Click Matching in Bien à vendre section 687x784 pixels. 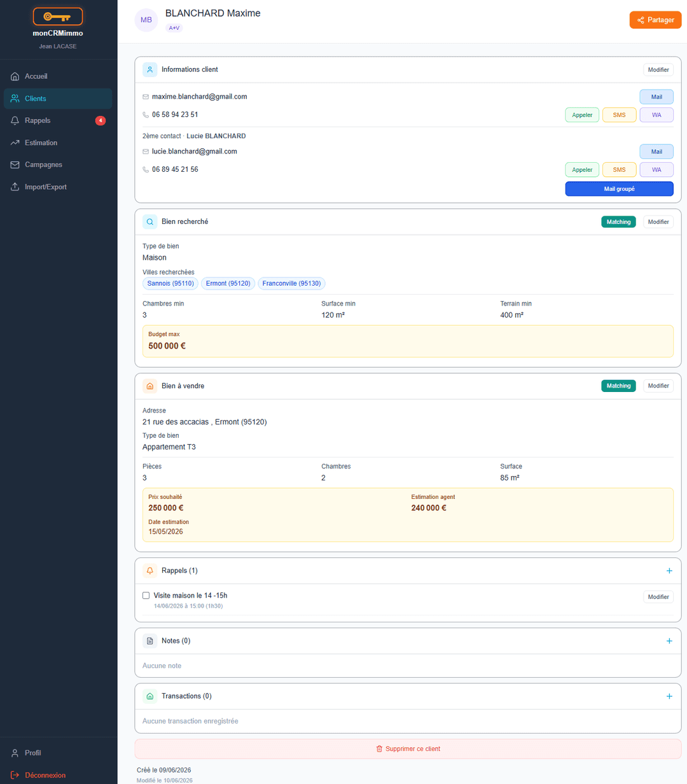click(618, 386)
